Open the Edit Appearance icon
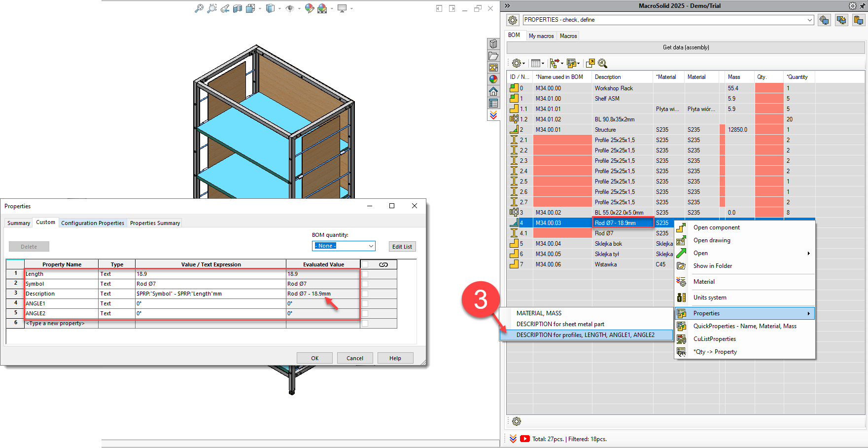The height and width of the screenshot is (448, 868). click(310, 8)
